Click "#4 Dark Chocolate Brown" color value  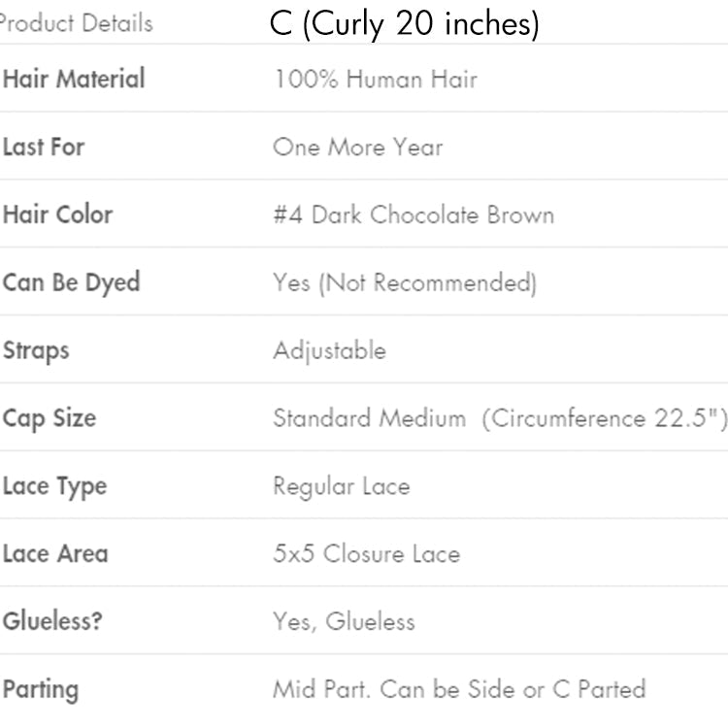pos(413,215)
